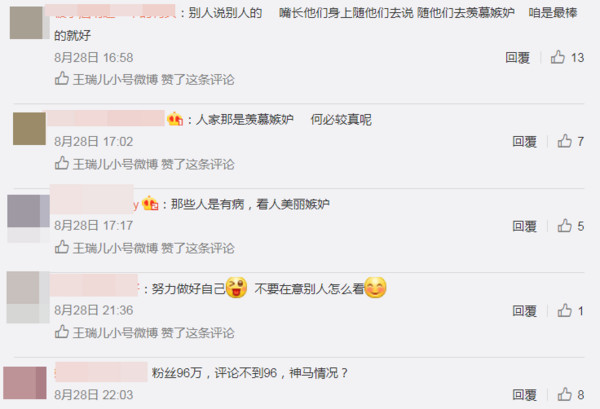The width and height of the screenshot is (600, 409).
Task: Reply to the 8月28日 22:03 comment
Action: point(524,395)
